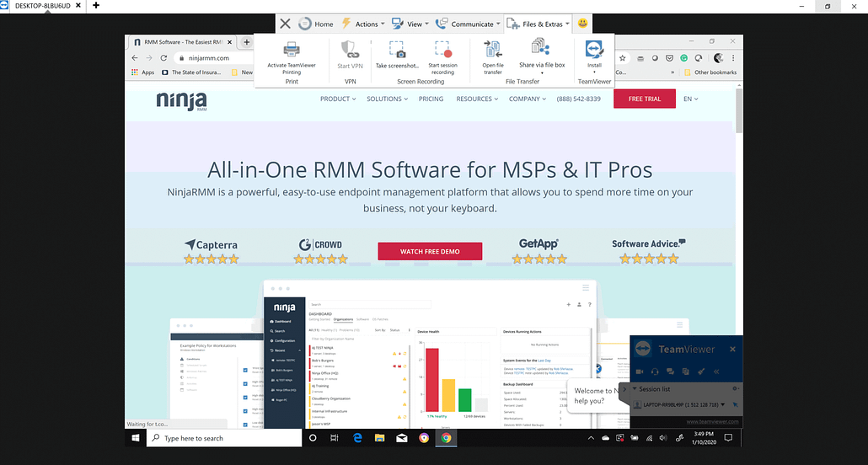This screenshot has height=465, width=868.
Task: Click the browser's vertical scrollbar thumb
Action: pyautogui.click(x=739, y=110)
